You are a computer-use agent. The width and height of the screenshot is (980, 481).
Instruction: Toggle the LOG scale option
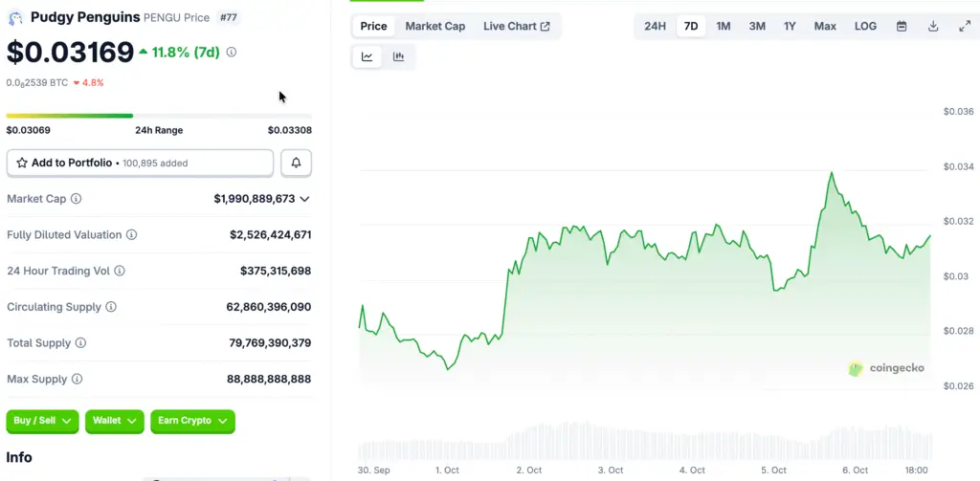(x=865, y=27)
